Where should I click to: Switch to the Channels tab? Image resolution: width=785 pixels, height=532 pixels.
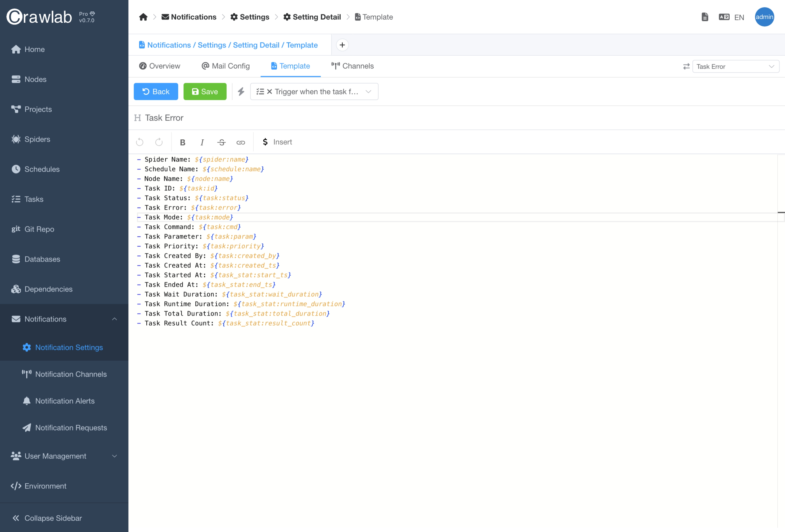(x=352, y=66)
